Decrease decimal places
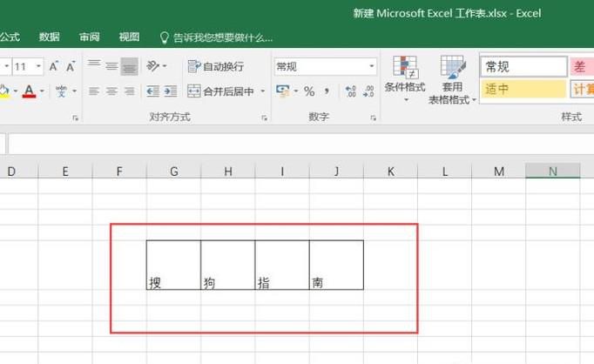594x364 pixels. click(x=368, y=91)
